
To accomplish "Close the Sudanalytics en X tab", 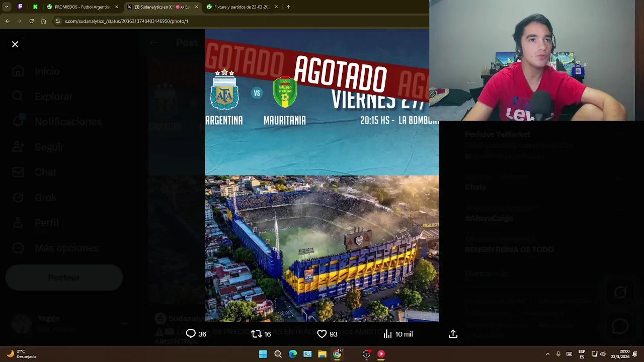I will coord(196,7).
